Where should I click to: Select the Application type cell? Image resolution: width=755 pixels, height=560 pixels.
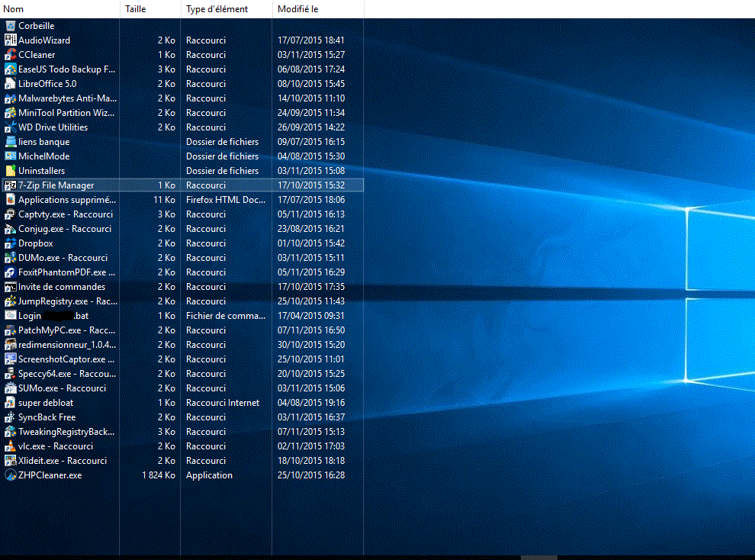point(209,475)
